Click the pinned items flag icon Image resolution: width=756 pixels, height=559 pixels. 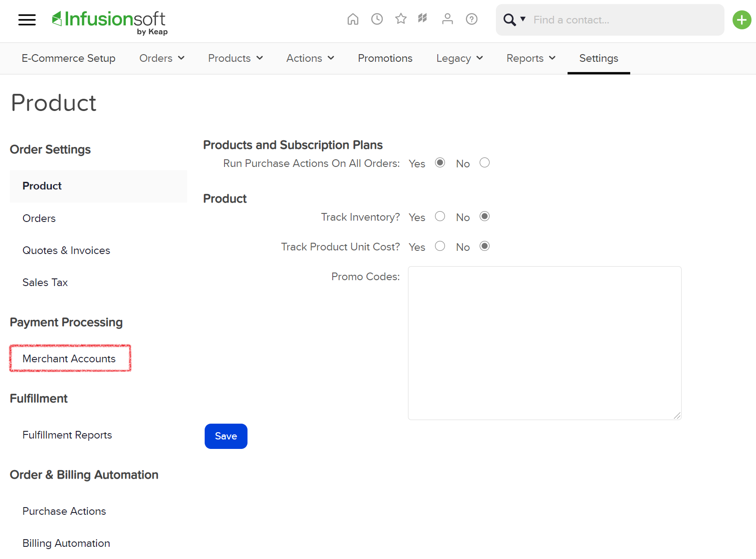pyautogui.click(x=422, y=18)
